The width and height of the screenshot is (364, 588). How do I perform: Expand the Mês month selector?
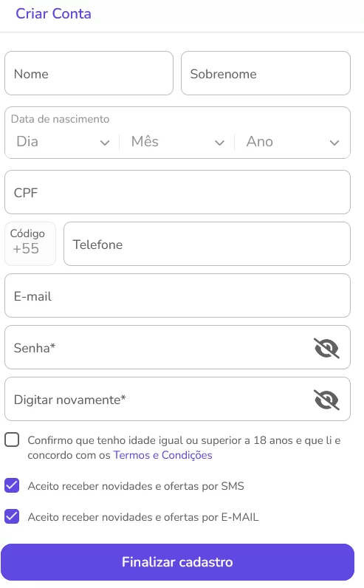tap(177, 142)
